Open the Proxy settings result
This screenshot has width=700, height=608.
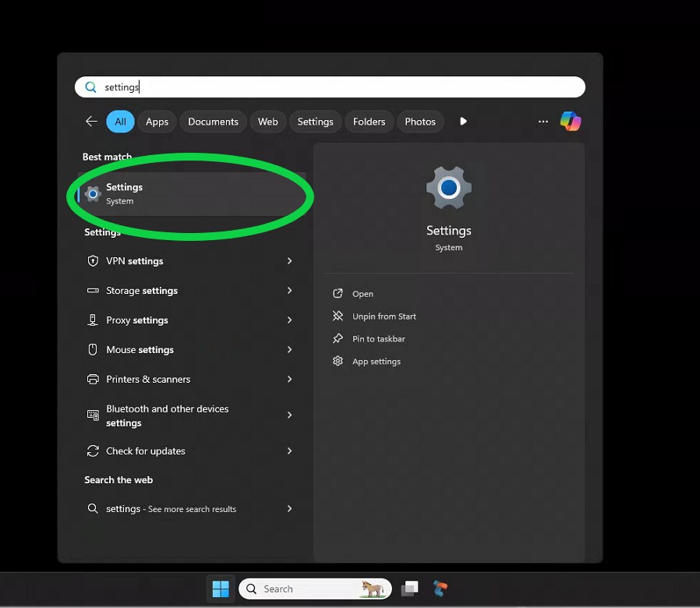coord(192,320)
